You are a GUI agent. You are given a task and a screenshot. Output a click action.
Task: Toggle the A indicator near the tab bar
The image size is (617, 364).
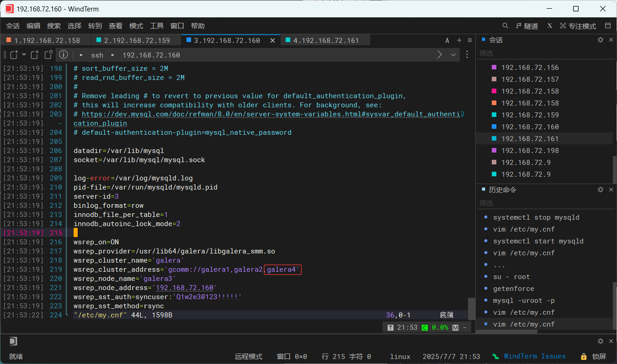tap(447, 40)
